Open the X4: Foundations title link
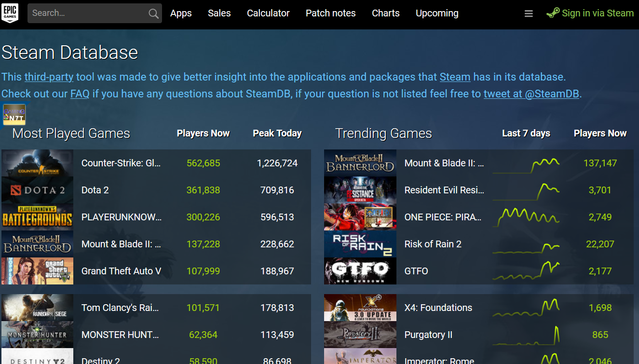 click(x=438, y=308)
